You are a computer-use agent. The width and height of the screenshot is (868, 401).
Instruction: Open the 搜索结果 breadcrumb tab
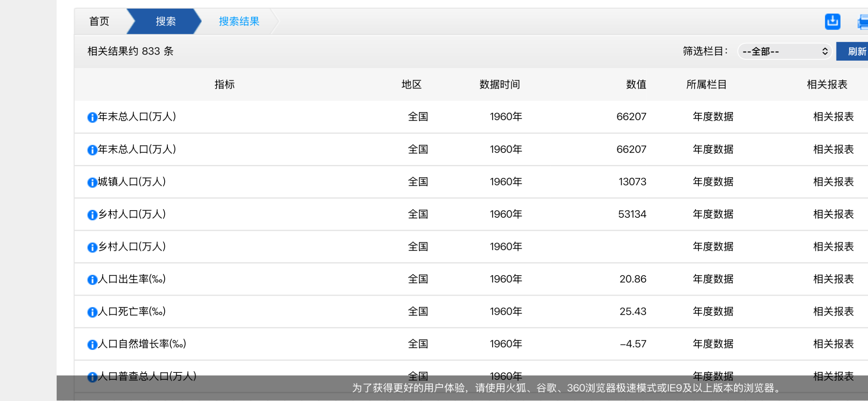(x=239, y=21)
